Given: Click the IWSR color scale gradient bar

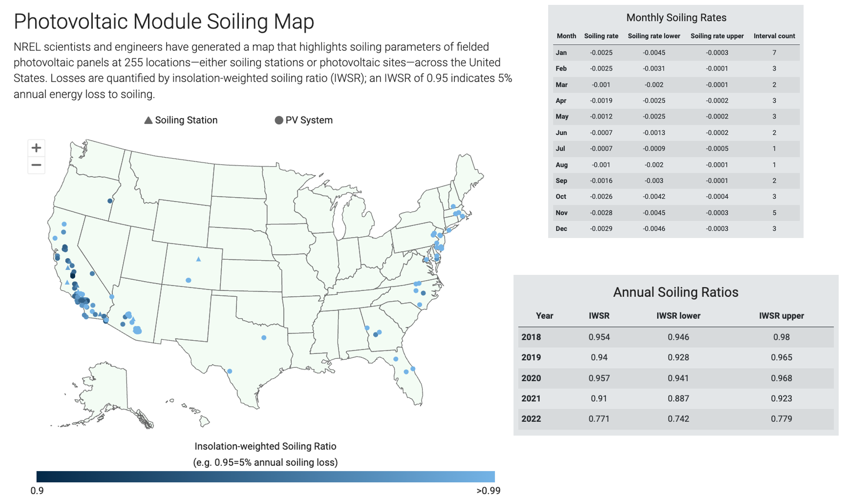Looking at the screenshot, I should pos(265,476).
